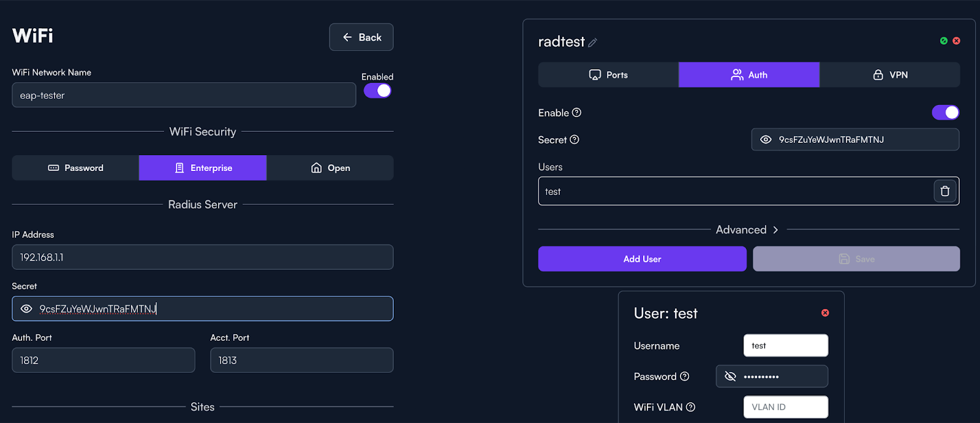980x423 pixels.
Task: Open the VPN tab
Action: pyautogui.click(x=889, y=75)
